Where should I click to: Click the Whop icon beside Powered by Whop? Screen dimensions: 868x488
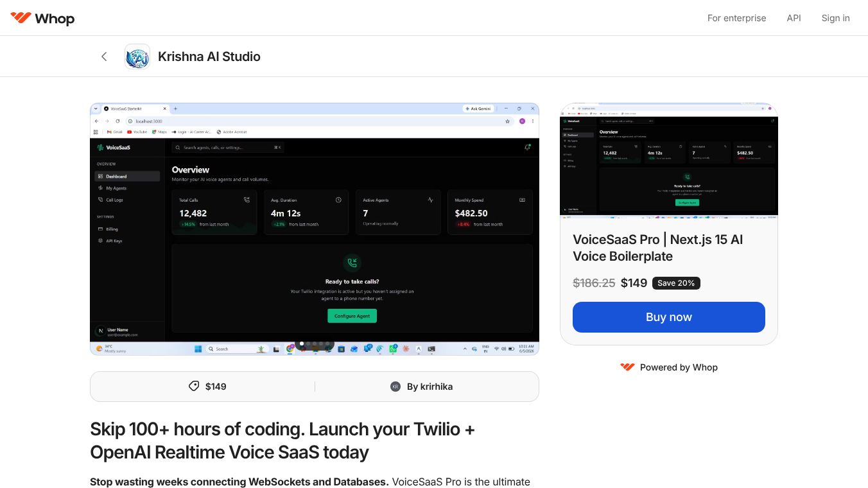[627, 367]
